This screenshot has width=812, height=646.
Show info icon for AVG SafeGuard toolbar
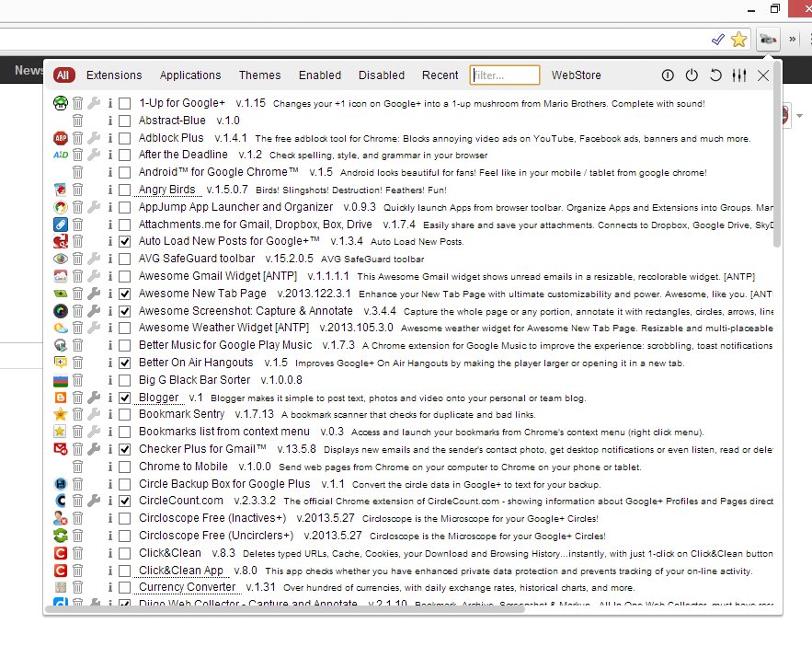(x=109, y=259)
